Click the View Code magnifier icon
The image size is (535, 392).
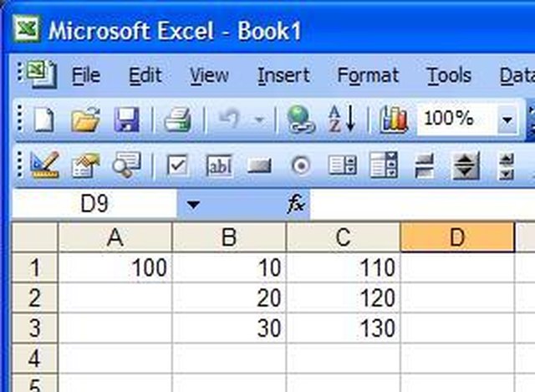(126, 165)
